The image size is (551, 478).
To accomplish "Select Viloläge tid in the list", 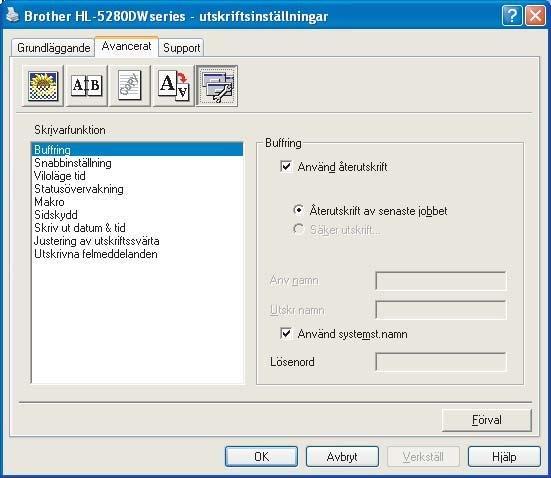I will 137,176.
